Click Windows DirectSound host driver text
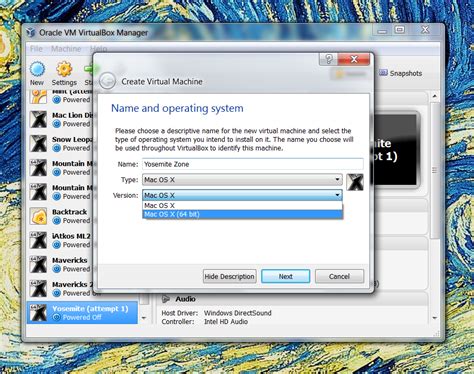 click(238, 313)
